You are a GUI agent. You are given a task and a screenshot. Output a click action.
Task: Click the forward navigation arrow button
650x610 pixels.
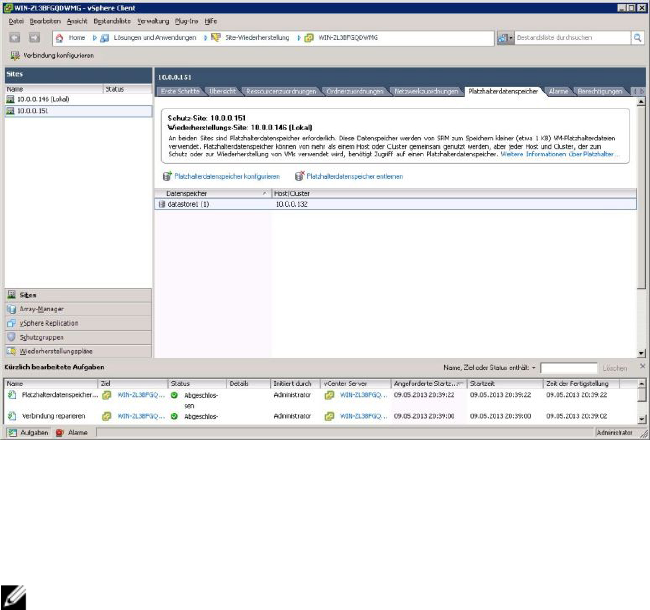point(34,38)
